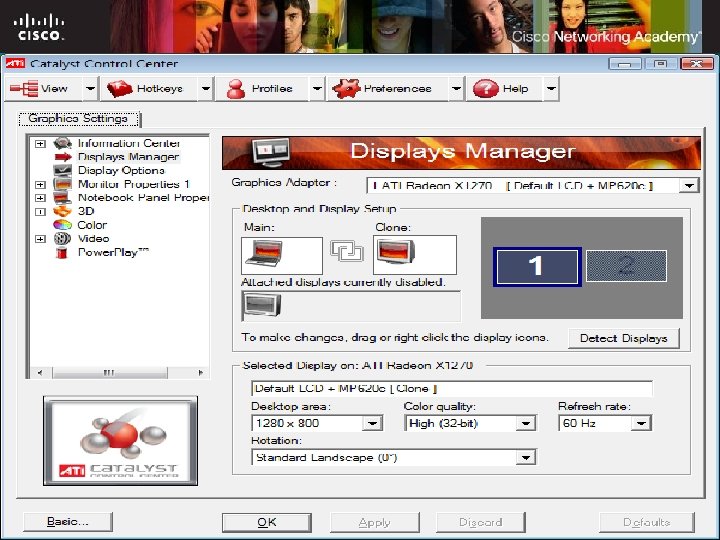Click the Information Center icon
The image size is (720, 540).
(x=62, y=143)
